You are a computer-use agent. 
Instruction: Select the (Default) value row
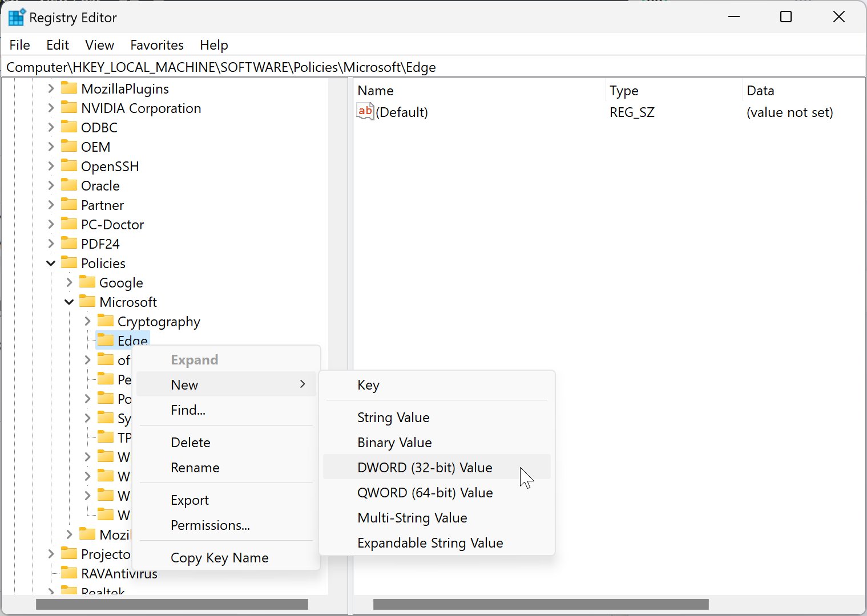[x=609, y=112]
